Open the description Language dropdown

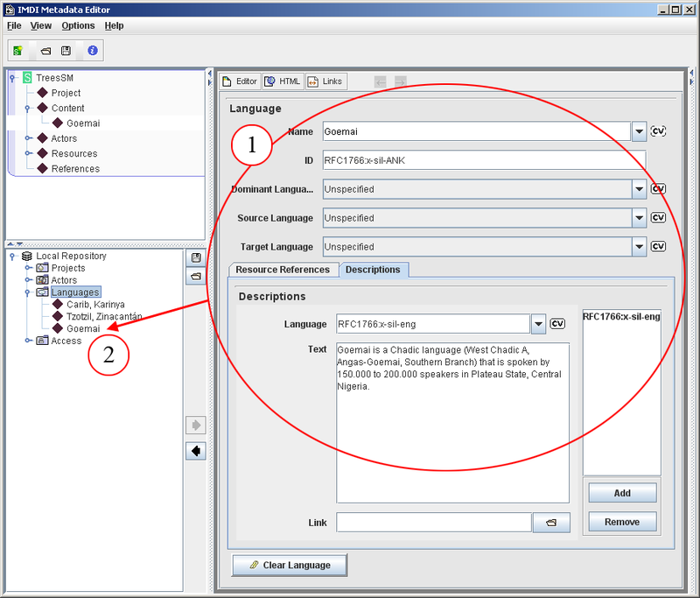click(538, 324)
